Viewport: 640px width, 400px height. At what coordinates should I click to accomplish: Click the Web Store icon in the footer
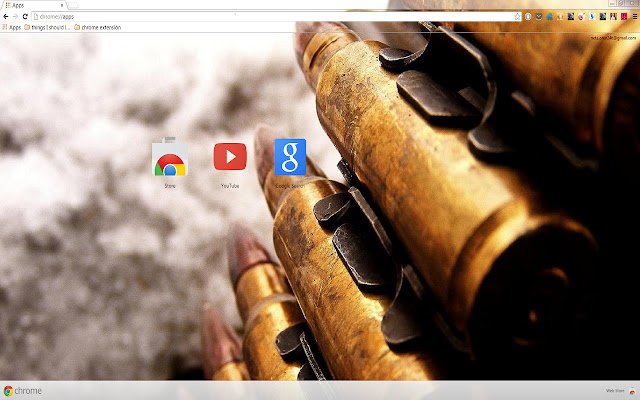click(x=632, y=391)
